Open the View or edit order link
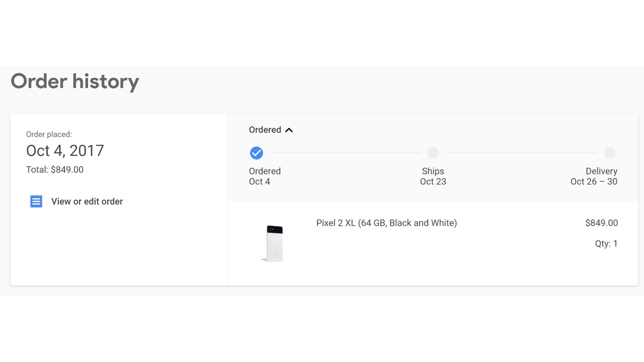 [87, 202]
